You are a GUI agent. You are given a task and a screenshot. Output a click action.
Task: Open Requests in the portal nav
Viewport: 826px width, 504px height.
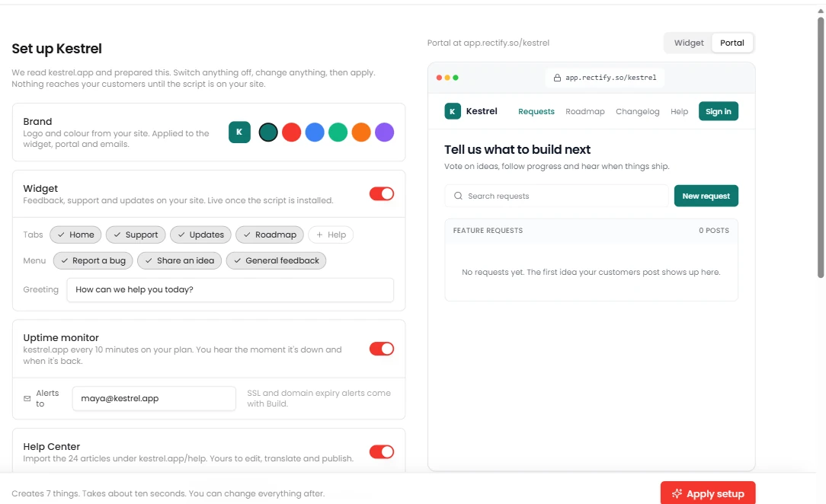pos(536,111)
